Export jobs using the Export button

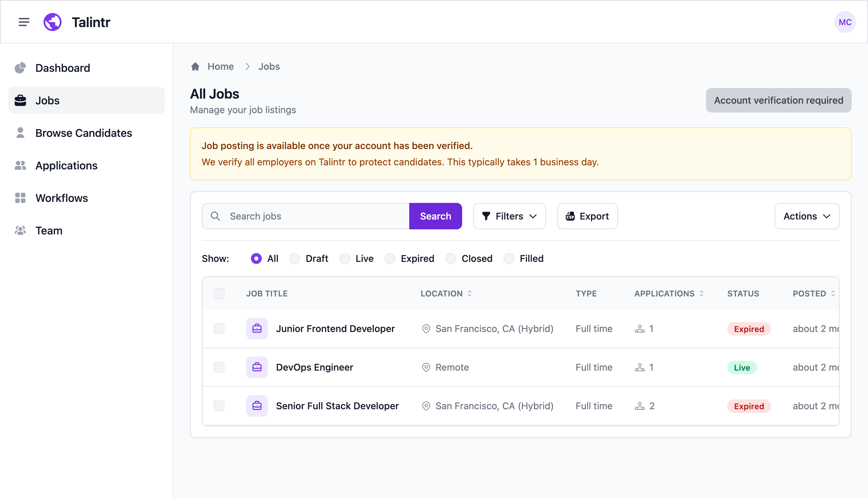[587, 216]
